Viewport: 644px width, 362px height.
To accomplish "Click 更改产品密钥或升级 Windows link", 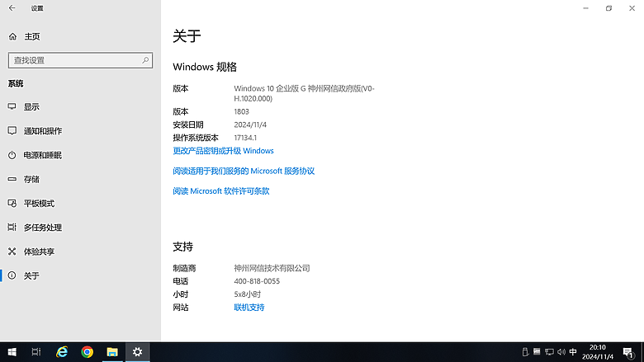I will tap(223, 151).
